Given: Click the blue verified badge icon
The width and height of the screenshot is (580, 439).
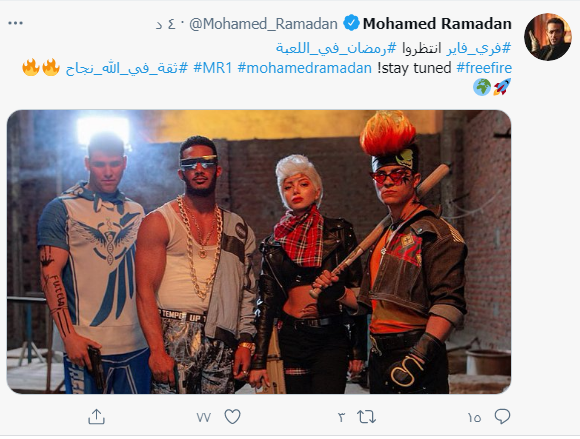Looking at the screenshot, I should pyautogui.click(x=351, y=23).
